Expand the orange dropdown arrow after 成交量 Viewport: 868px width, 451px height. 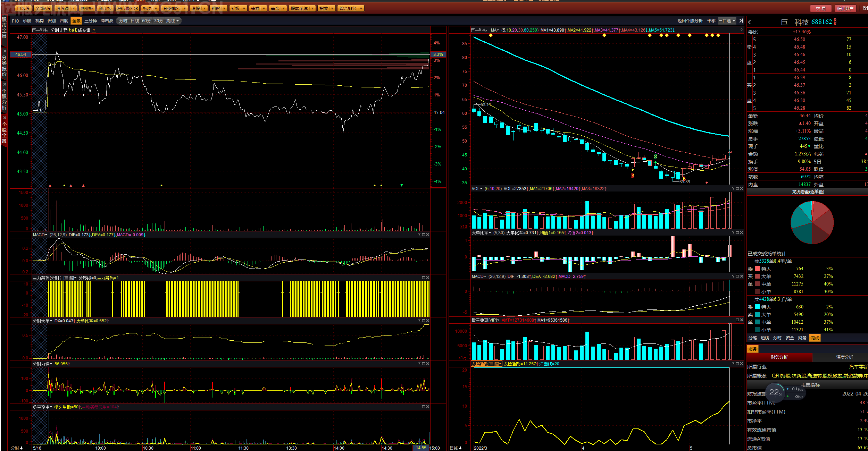94,31
